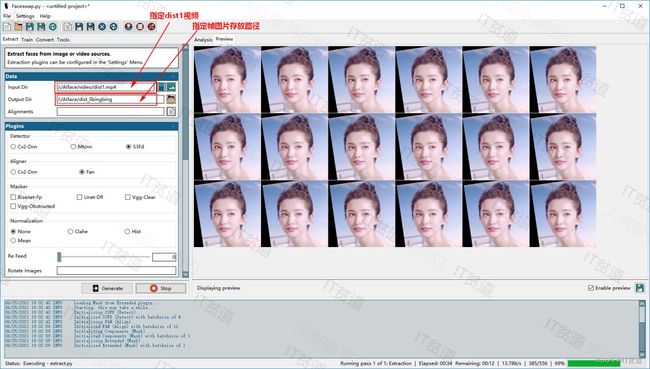Image resolution: width=650 pixels, height=369 pixels.
Task: Click the Output Dir path field
Action: (x=110, y=100)
